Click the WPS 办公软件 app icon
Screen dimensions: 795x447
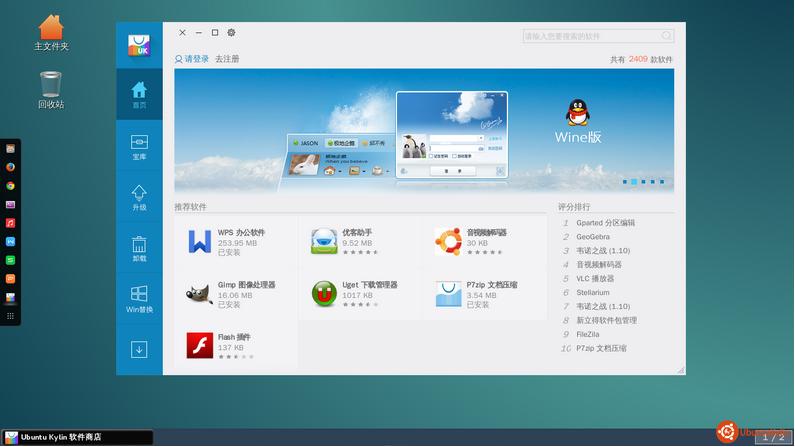click(x=200, y=241)
